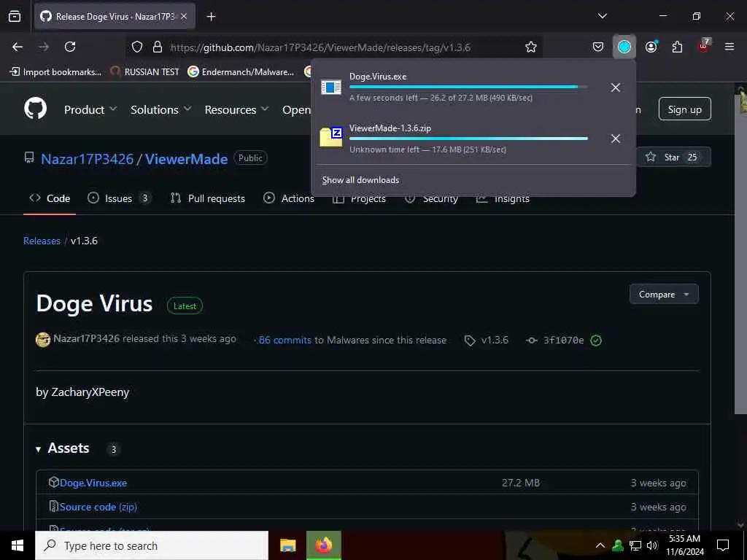Open Windows Start menu
The image size is (747, 560).
[x=18, y=545]
